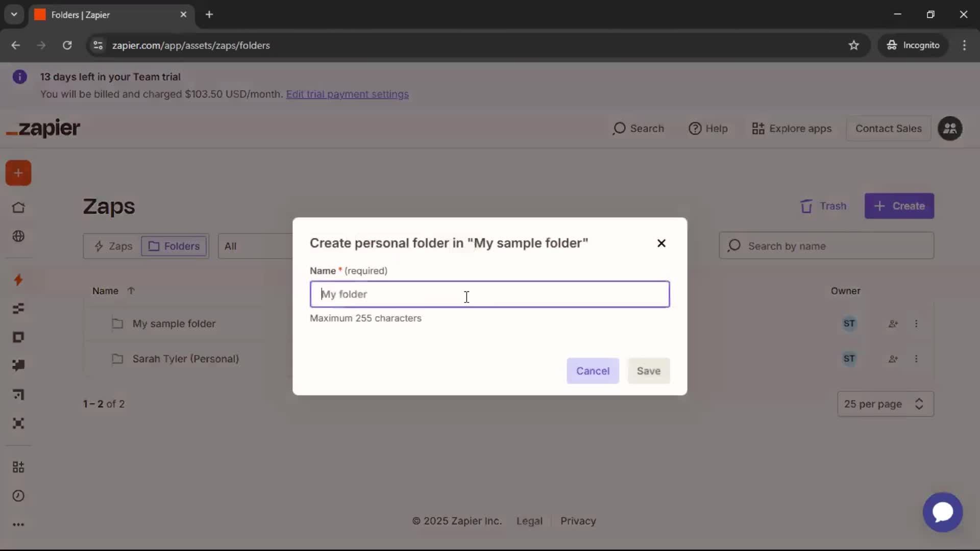Image resolution: width=980 pixels, height=551 pixels.
Task: Open Explore apps
Action: point(792,129)
